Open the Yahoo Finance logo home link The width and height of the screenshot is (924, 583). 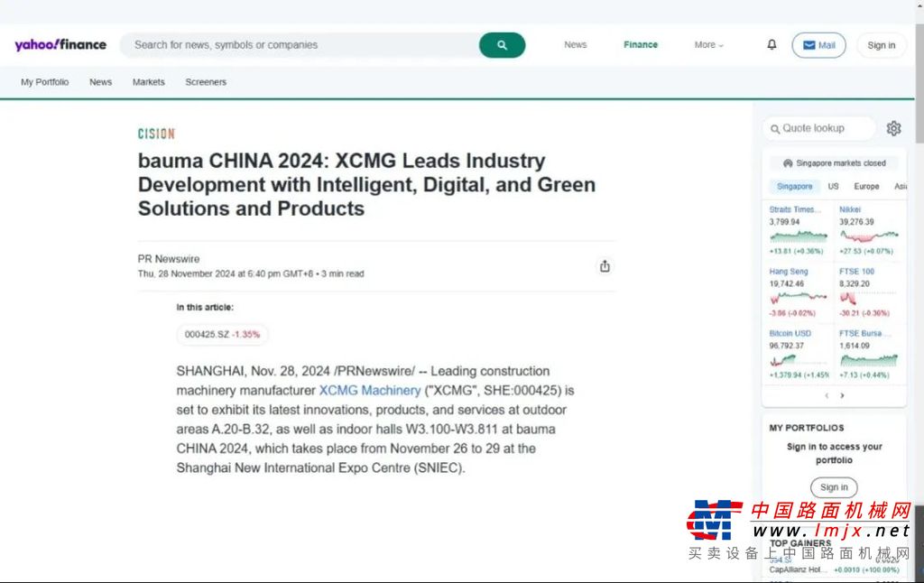point(60,45)
